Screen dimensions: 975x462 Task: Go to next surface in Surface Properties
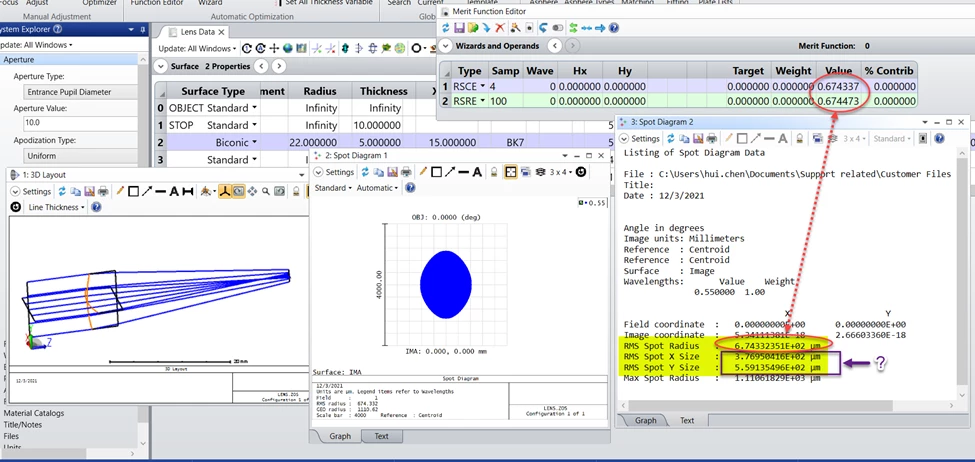coord(279,66)
